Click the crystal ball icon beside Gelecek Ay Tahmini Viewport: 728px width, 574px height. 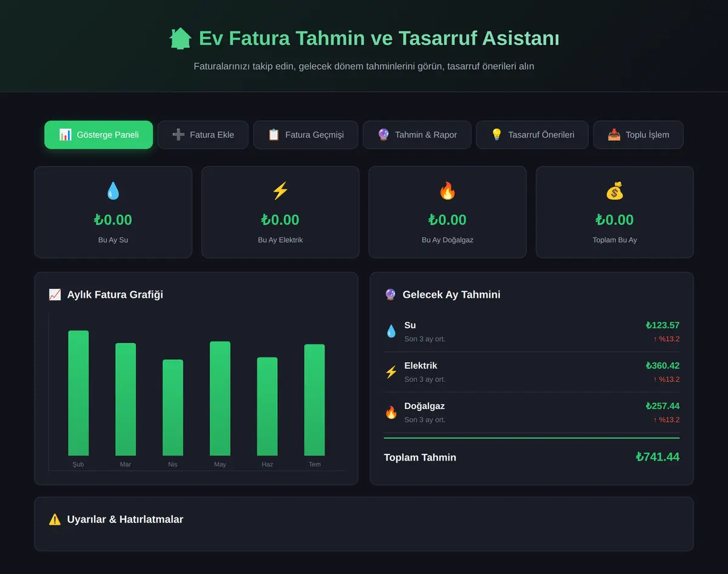tap(390, 295)
